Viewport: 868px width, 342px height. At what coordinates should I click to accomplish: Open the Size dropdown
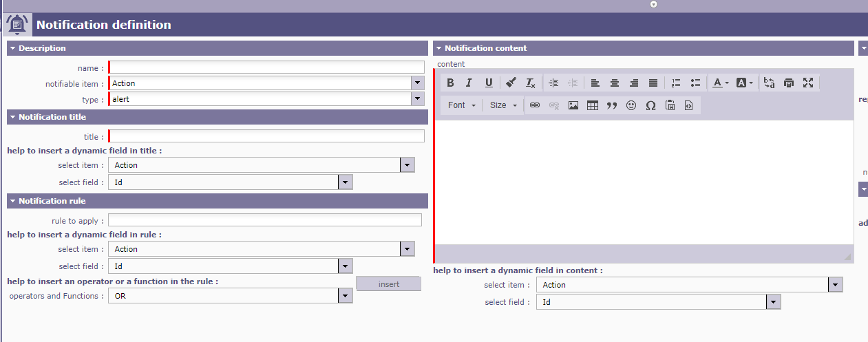pyautogui.click(x=503, y=105)
